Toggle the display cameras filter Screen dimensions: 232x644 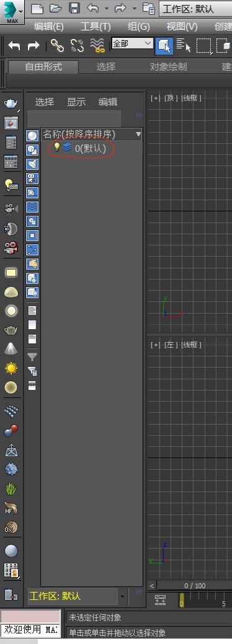pos(32,178)
